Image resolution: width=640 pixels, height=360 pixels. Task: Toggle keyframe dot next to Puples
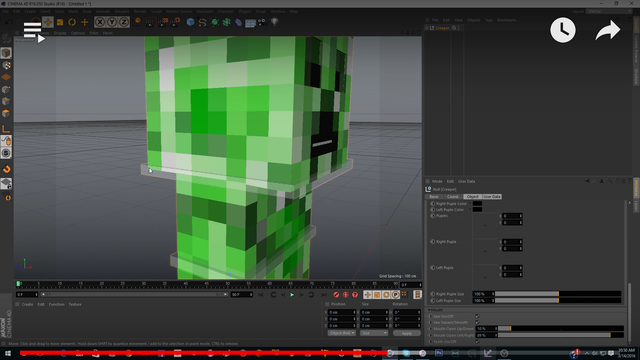(433, 216)
